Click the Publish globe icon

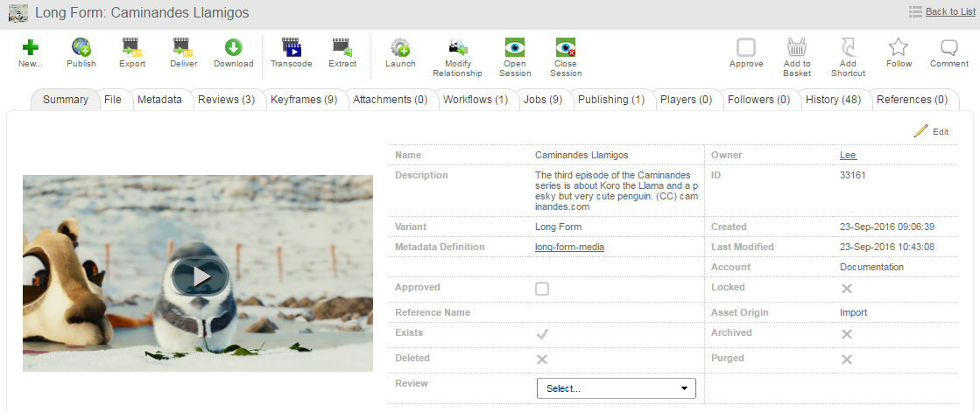81,47
